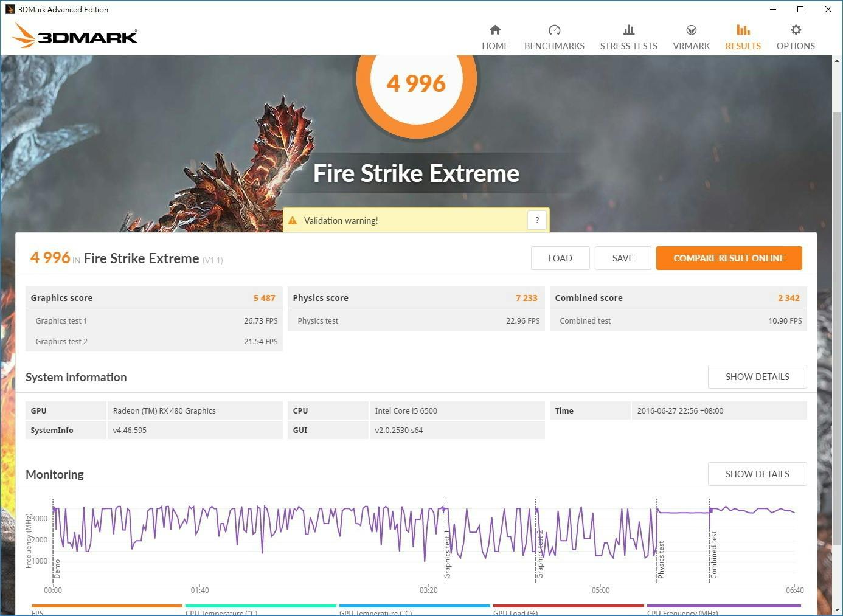Viewport: 843px width, 616px height.
Task: Open Options via the gear icon
Action: click(x=796, y=30)
